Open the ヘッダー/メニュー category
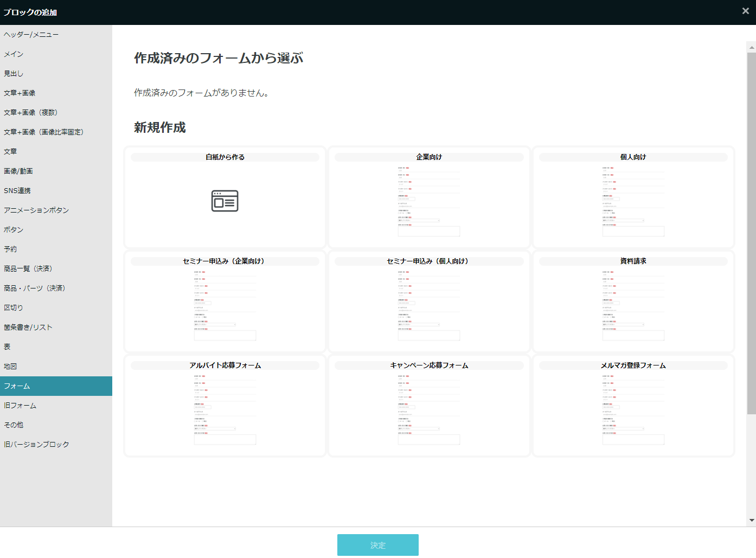Screen dimensions: 756x558 pos(56,35)
